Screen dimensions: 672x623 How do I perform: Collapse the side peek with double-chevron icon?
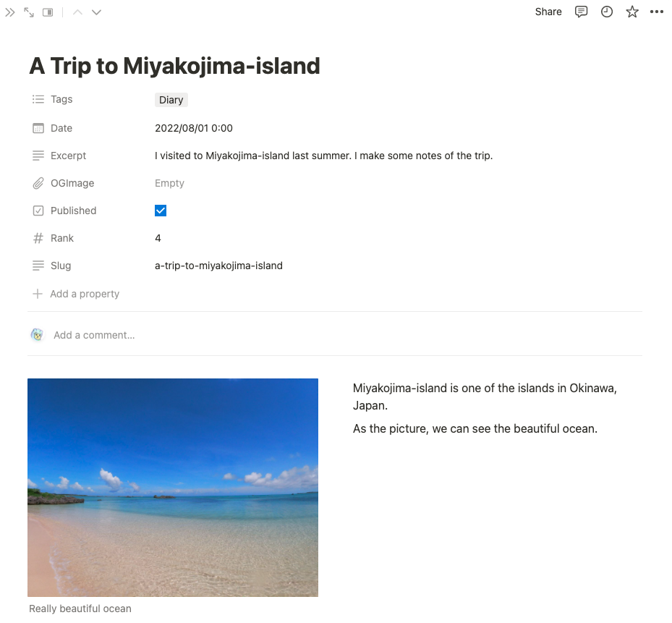10,12
